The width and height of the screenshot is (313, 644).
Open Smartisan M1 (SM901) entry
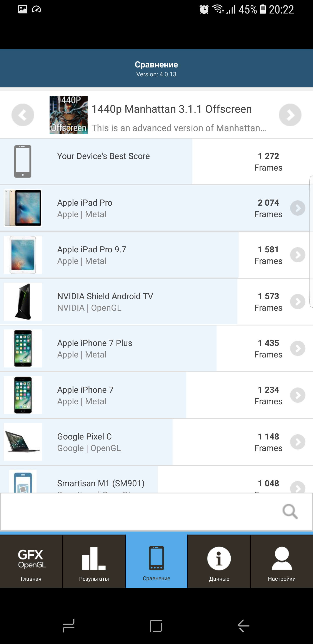[156, 479]
